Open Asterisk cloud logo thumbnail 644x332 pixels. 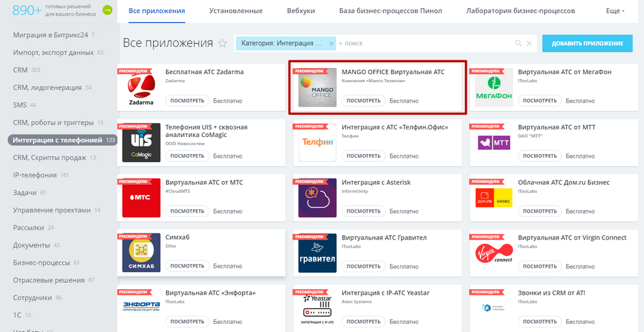coord(317,197)
